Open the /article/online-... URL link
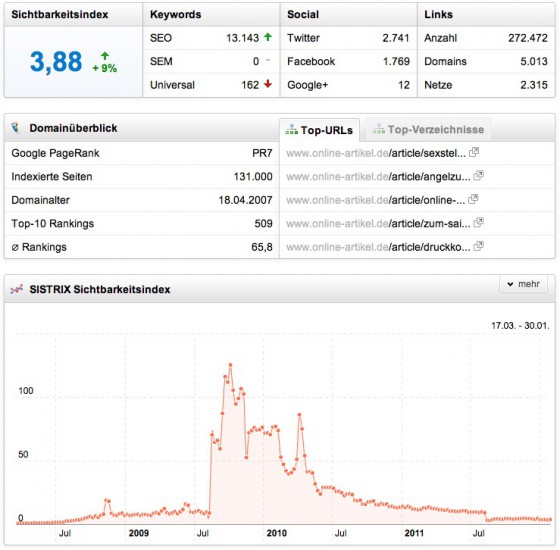Image resolution: width=560 pixels, height=550 pixels. 376,200
